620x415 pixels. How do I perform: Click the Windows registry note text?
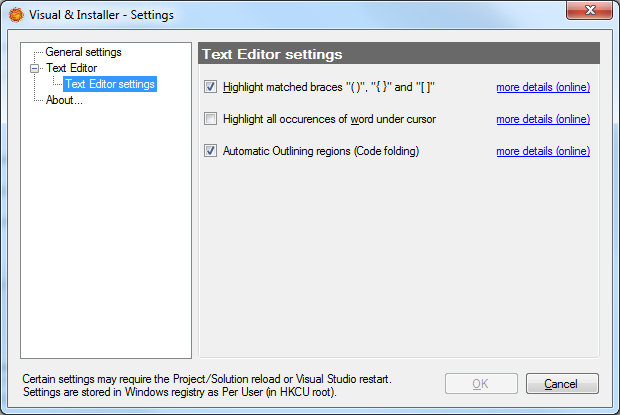point(180,392)
